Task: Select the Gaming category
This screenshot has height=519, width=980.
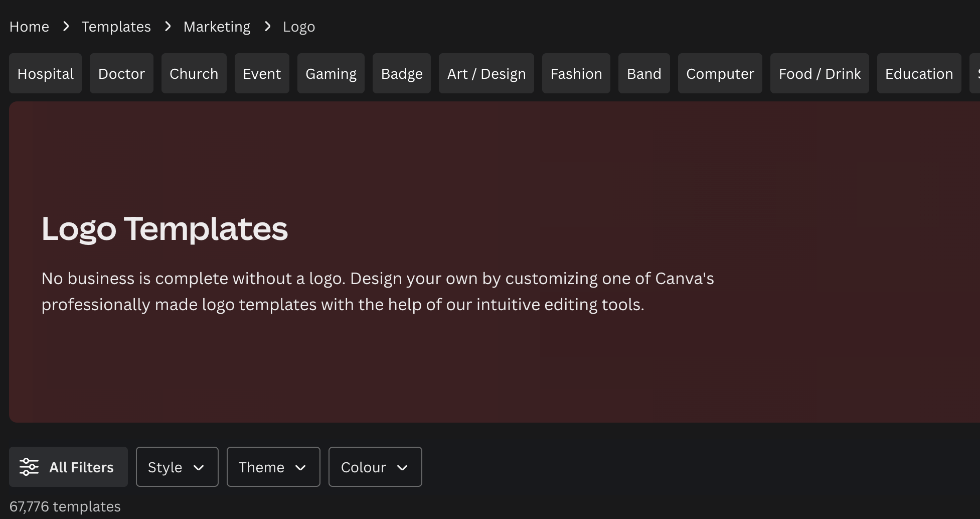Action: tap(331, 73)
